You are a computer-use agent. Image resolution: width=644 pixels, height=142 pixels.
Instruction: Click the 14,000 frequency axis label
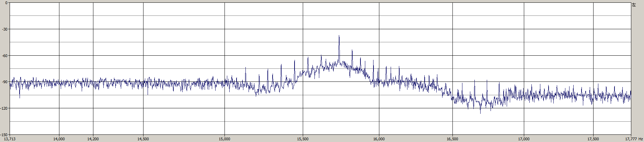[59, 139]
